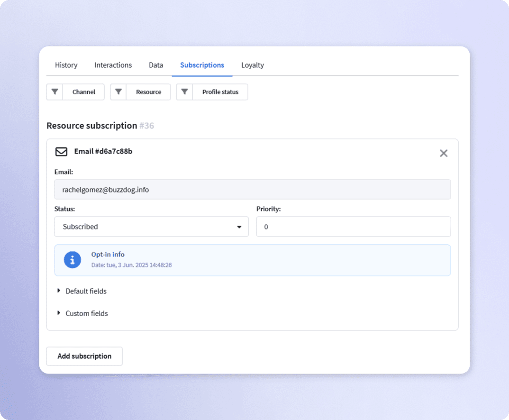Click the Resource subscription #36 heading
This screenshot has height=420, width=509.
point(100,126)
